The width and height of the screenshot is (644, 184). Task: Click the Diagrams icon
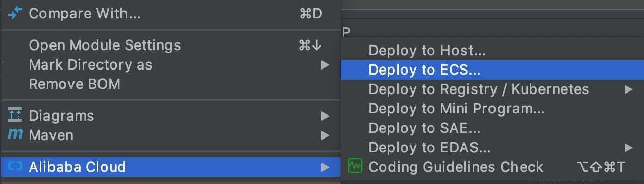[x=15, y=116]
